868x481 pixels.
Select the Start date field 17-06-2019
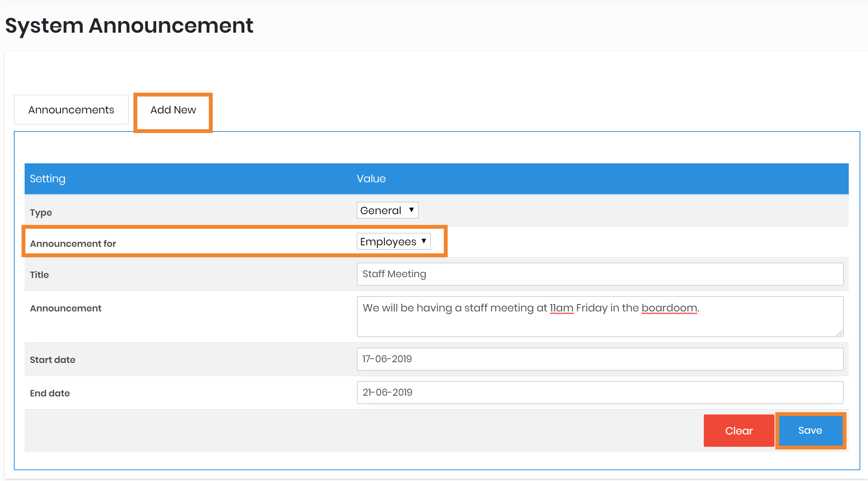pyautogui.click(x=600, y=359)
